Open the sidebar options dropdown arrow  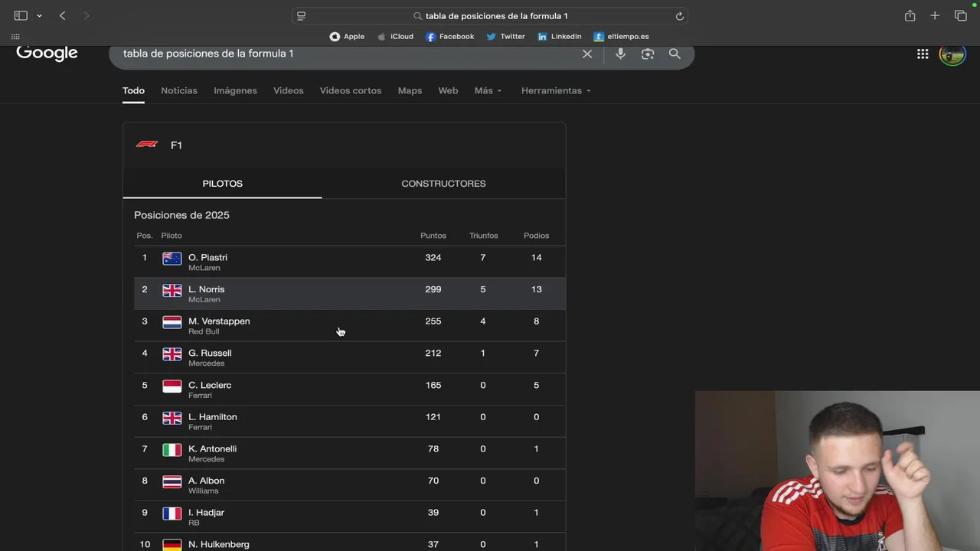(x=39, y=15)
